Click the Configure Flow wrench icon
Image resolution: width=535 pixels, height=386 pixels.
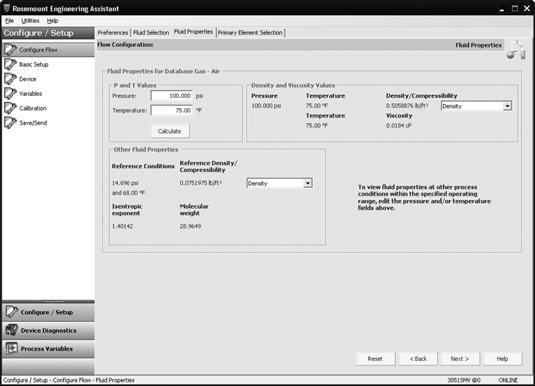click(x=10, y=50)
